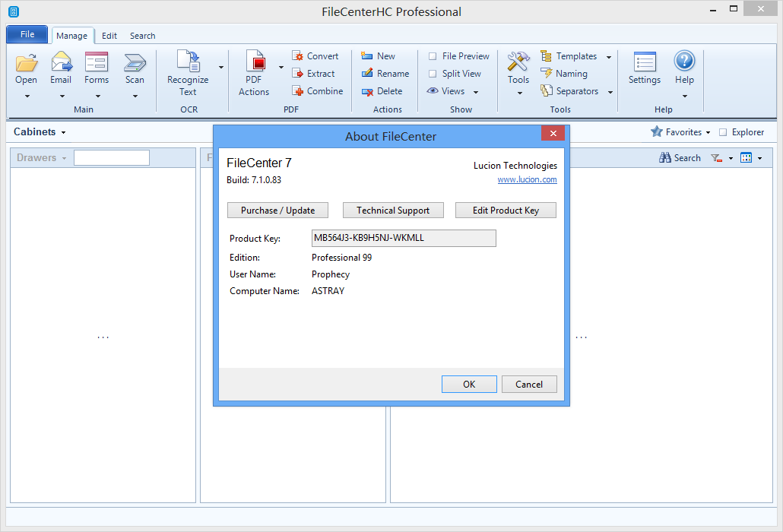
Task: Click the Open folder icon
Action: coord(26,62)
